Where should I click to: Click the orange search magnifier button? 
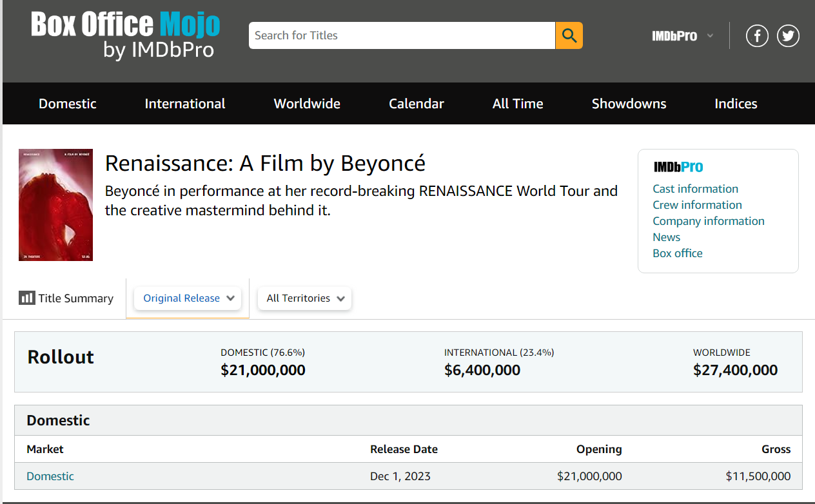pyautogui.click(x=569, y=35)
